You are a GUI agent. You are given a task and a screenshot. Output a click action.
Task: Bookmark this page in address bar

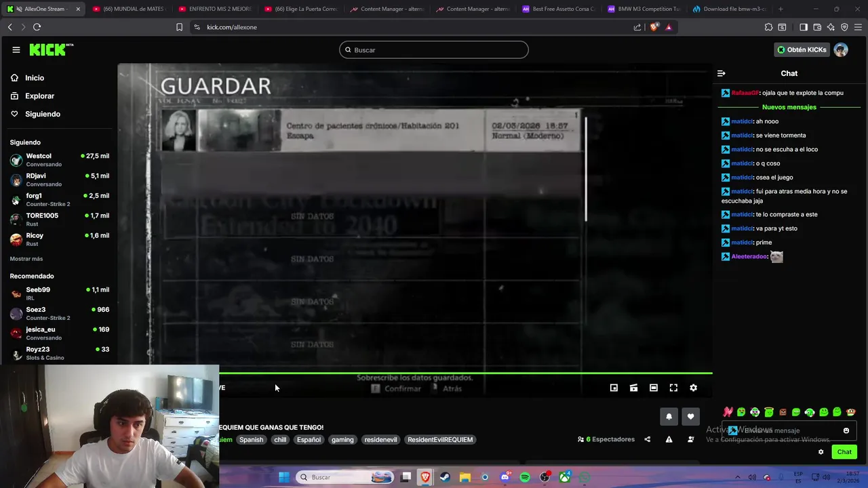[x=179, y=27]
